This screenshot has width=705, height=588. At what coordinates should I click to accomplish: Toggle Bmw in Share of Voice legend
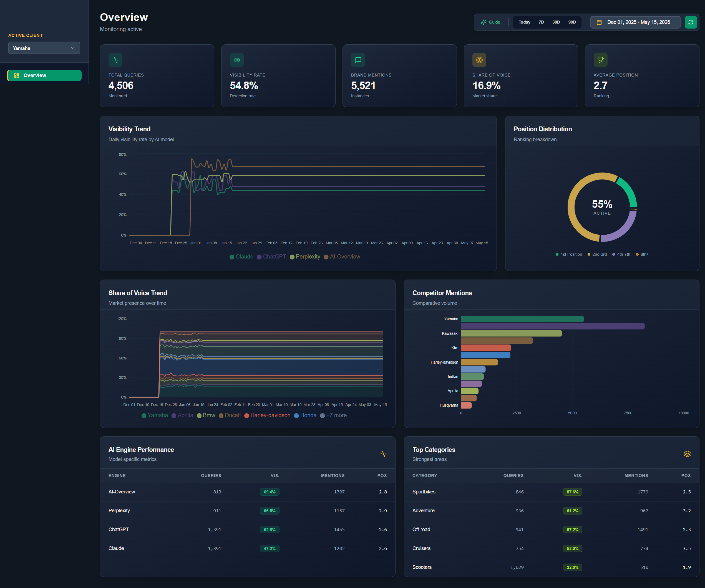click(206, 415)
